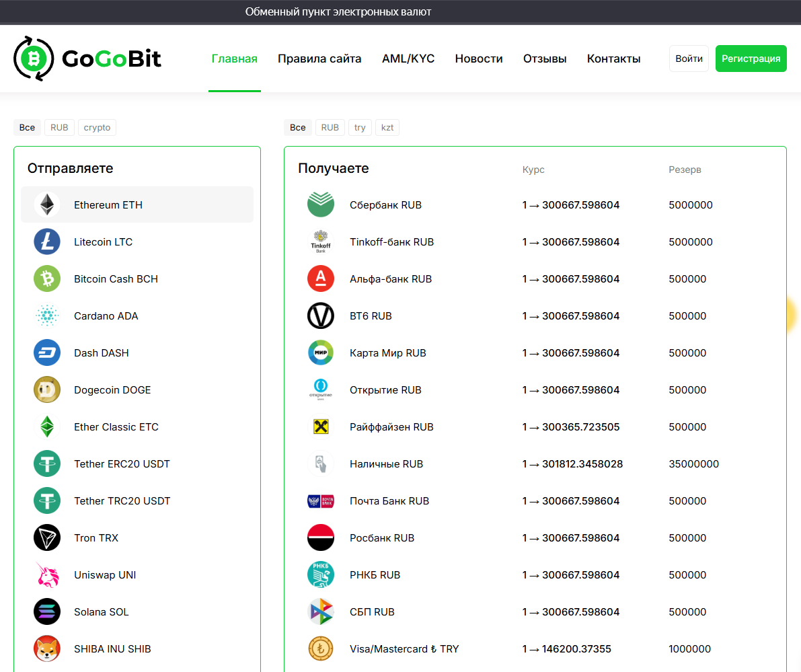The width and height of the screenshot is (801, 672).
Task: Select the Ethereum ETH coin icon
Action: [47, 204]
